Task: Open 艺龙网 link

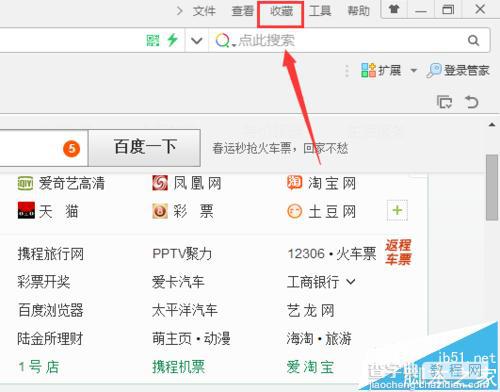Action: [311, 311]
